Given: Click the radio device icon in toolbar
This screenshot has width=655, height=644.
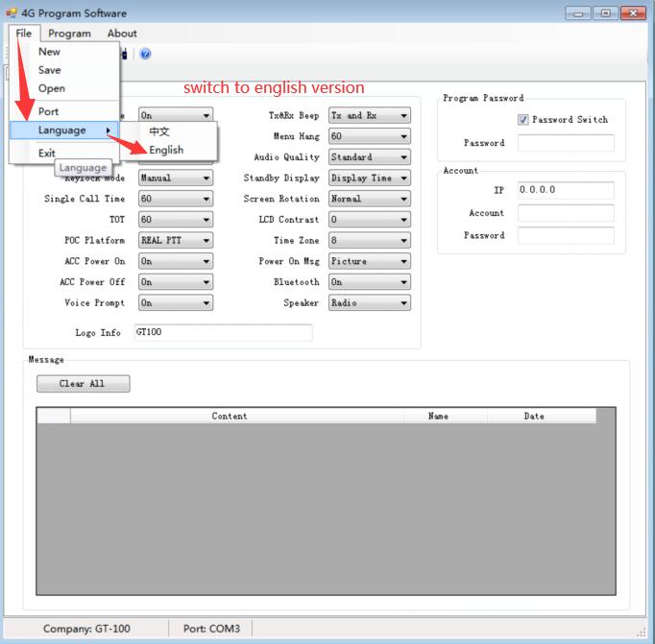Looking at the screenshot, I should (x=124, y=54).
